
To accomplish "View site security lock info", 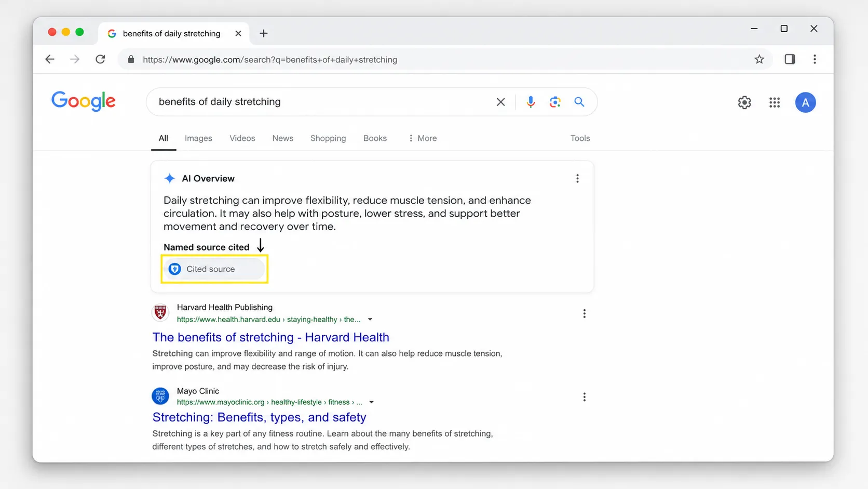I will (131, 59).
